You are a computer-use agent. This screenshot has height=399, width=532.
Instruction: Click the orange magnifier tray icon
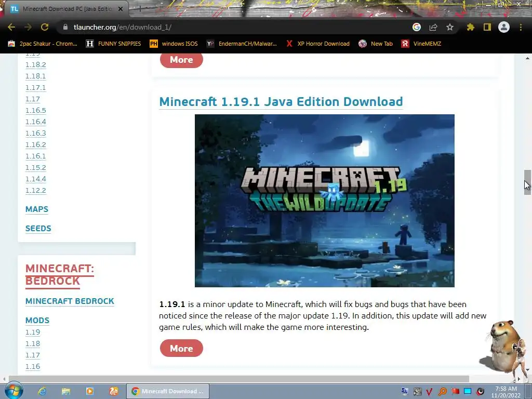click(443, 392)
